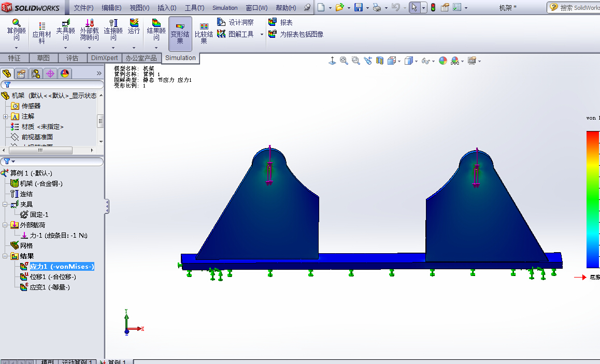
Task: Open the 视图(V) menu
Action: 139,8
